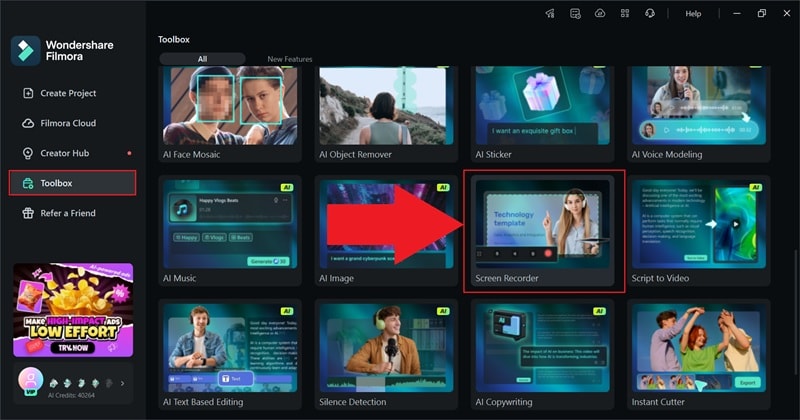Viewport: 800px width, 420px height.
Task: Open the AI Voice Modeling tool
Action: pos(698,113)
